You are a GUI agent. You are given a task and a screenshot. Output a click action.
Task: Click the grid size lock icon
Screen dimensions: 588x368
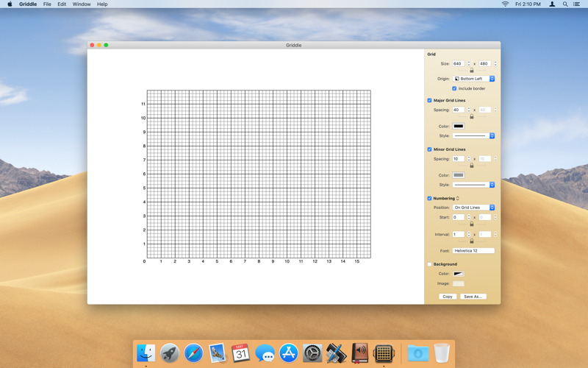tap(472, 71)
